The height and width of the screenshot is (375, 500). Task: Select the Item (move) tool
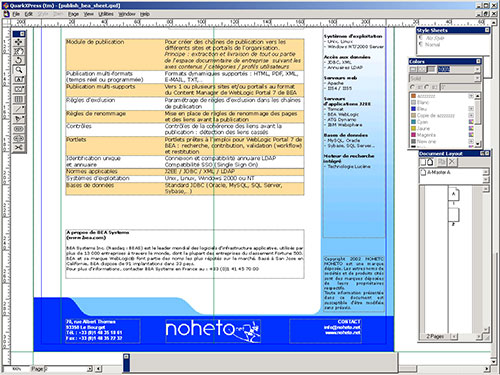pyautogui.click(x=19, y=42)
